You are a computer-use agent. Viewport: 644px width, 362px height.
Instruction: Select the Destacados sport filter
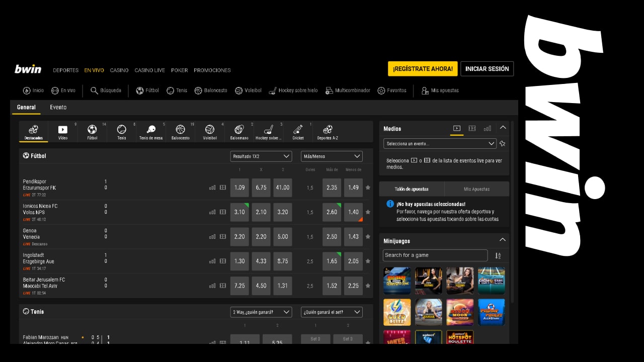pos(33,132)
